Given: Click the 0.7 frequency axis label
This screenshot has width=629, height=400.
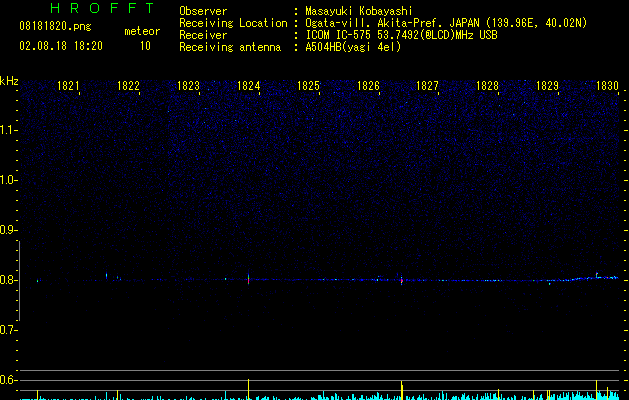Looking at the screenshot, I should tap(8, 330).
